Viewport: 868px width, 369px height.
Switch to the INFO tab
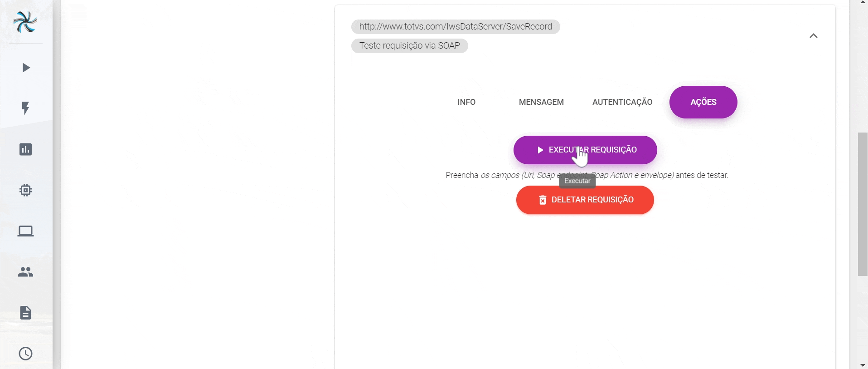point(466,102)
